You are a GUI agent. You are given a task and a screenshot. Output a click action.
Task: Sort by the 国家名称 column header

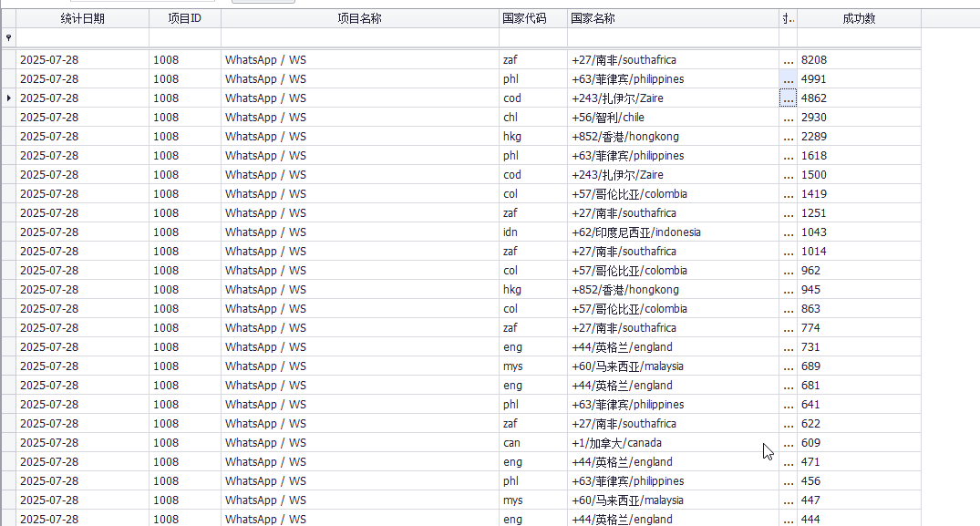[673, 19]
